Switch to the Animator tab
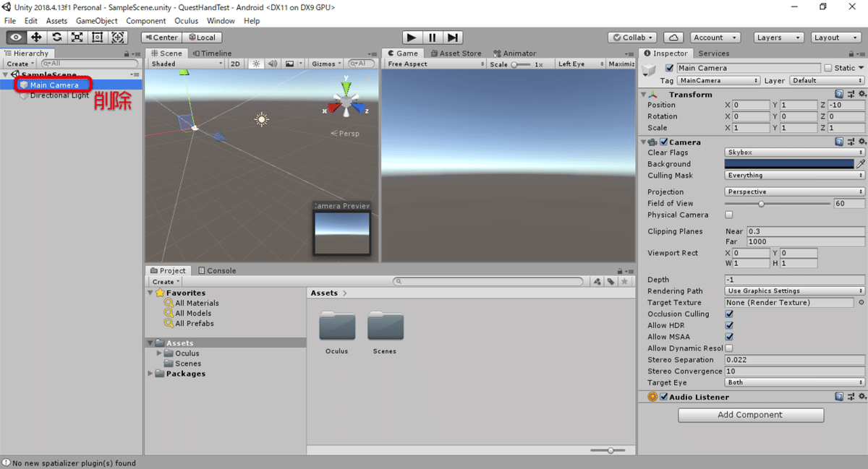 point(515,53)
